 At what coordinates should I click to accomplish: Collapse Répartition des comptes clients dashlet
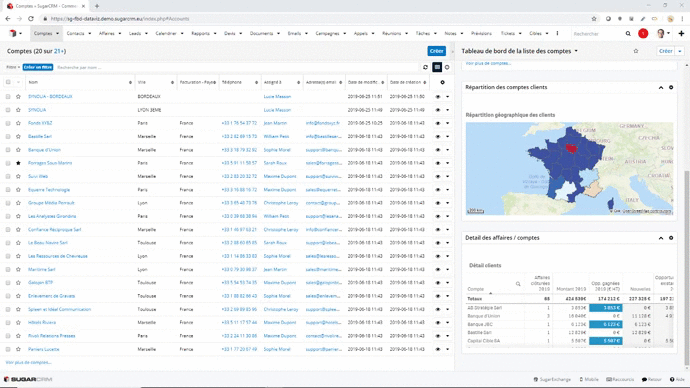coord(661,87)
